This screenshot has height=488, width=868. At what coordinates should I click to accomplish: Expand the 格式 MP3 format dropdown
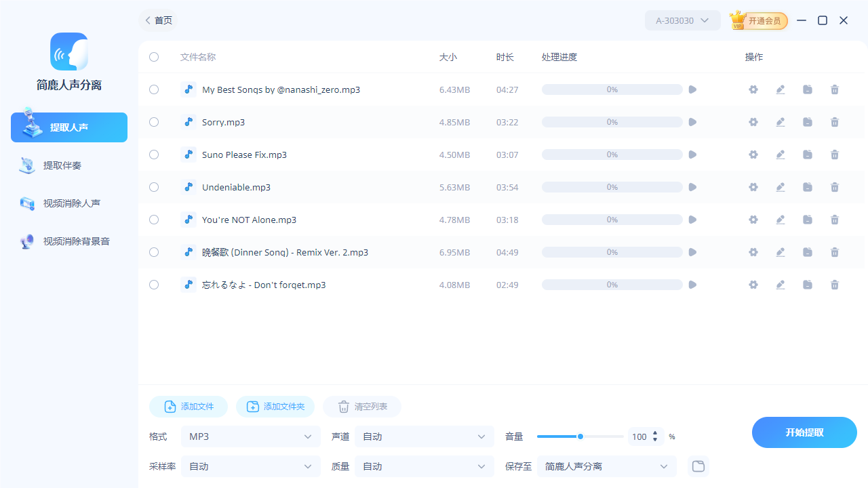[251, 436]
